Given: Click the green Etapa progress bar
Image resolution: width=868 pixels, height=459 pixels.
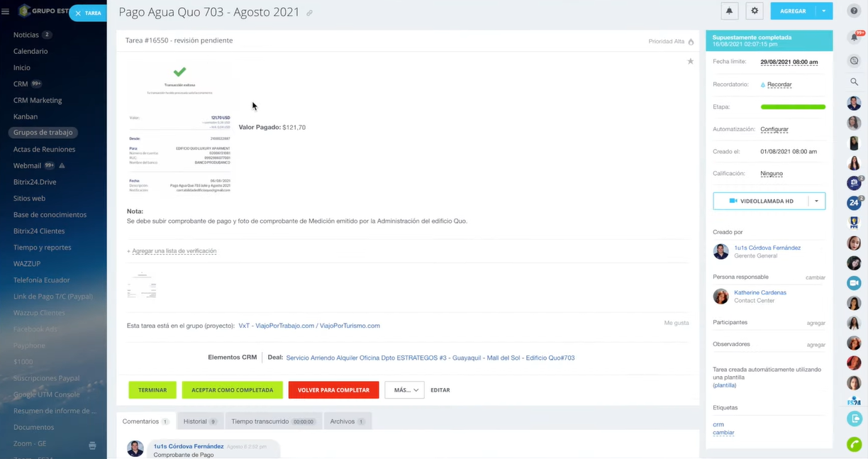Looking at the screenshot, I should (792, 107).
